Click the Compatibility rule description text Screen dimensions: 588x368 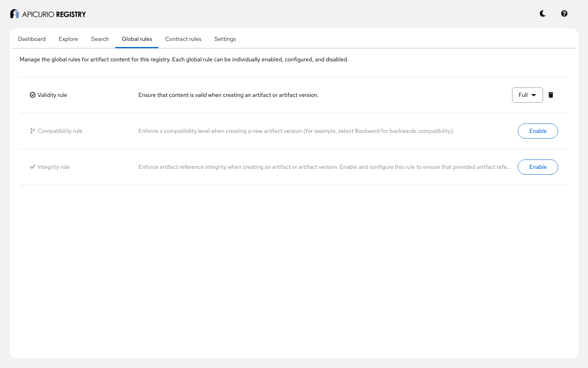pos(296,131)
